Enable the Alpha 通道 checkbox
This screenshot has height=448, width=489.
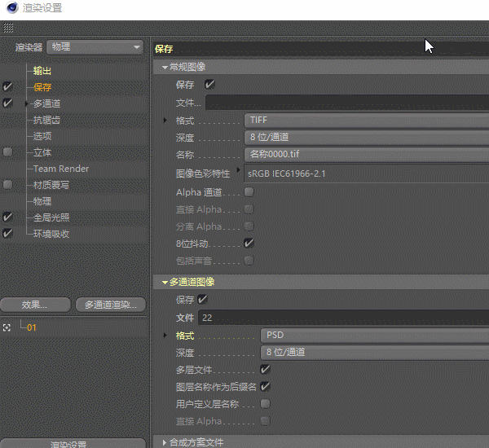coord(249,192)
